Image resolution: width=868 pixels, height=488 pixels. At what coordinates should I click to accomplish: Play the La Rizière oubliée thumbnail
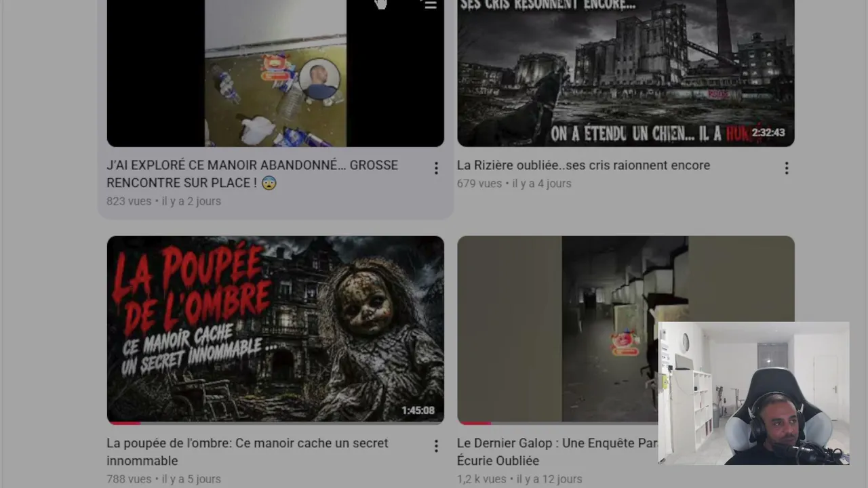click(626, 73)
